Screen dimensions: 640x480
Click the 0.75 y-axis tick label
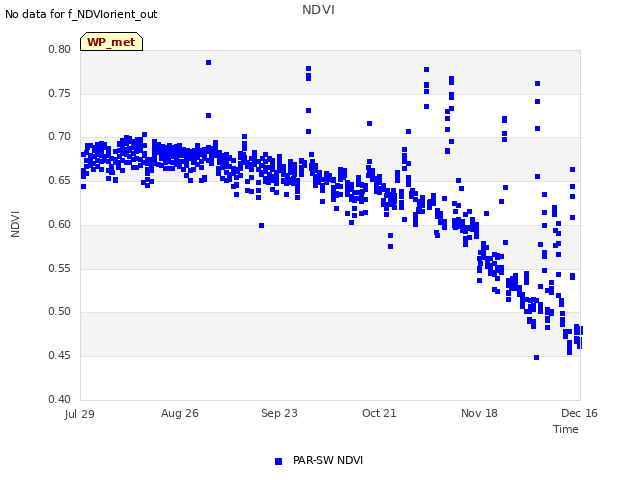click(60, 93)
